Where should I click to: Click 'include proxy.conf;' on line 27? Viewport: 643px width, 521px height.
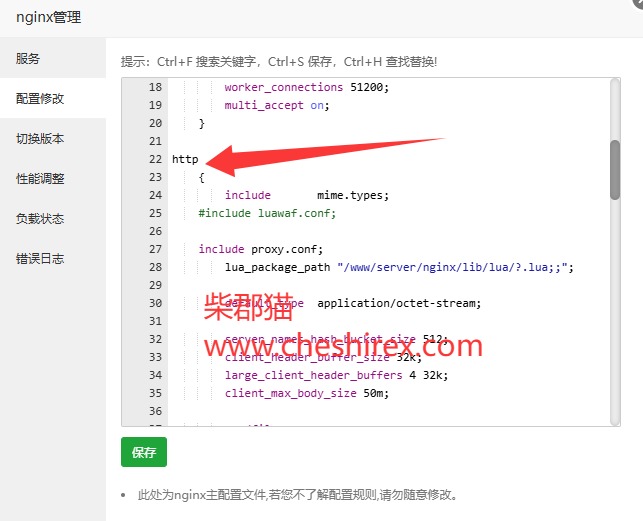[x=260, y=249]
